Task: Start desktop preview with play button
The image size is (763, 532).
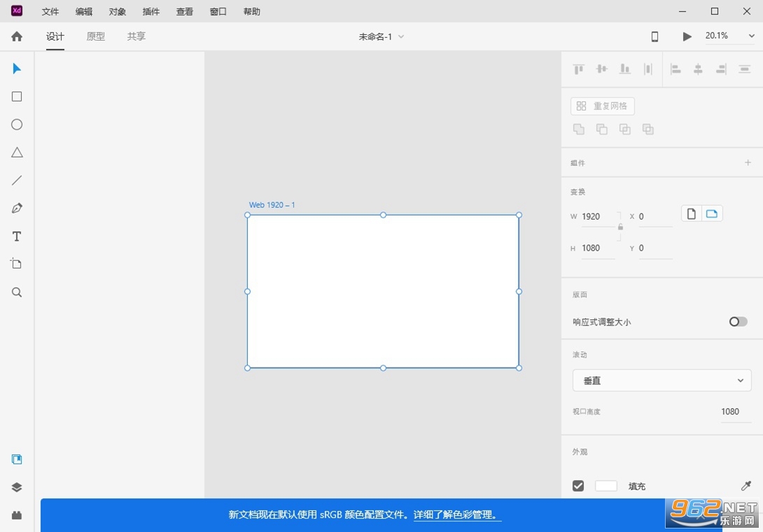Action: 687,36
